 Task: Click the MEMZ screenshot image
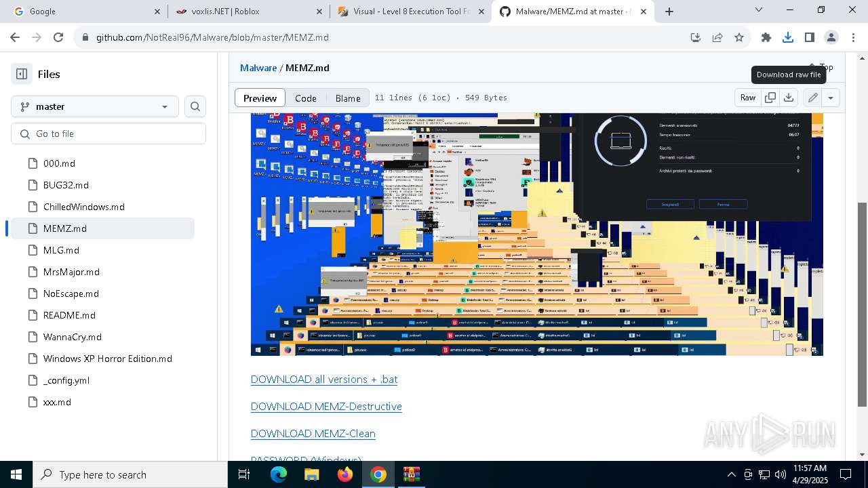pyautogui.click(x=536, y=234)
